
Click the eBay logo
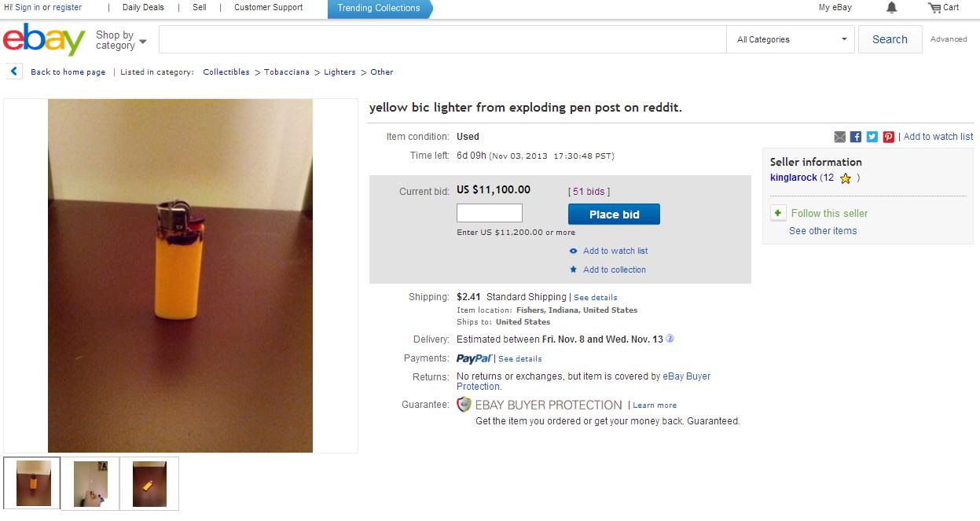pyautogui.click(x=44, y=39)
